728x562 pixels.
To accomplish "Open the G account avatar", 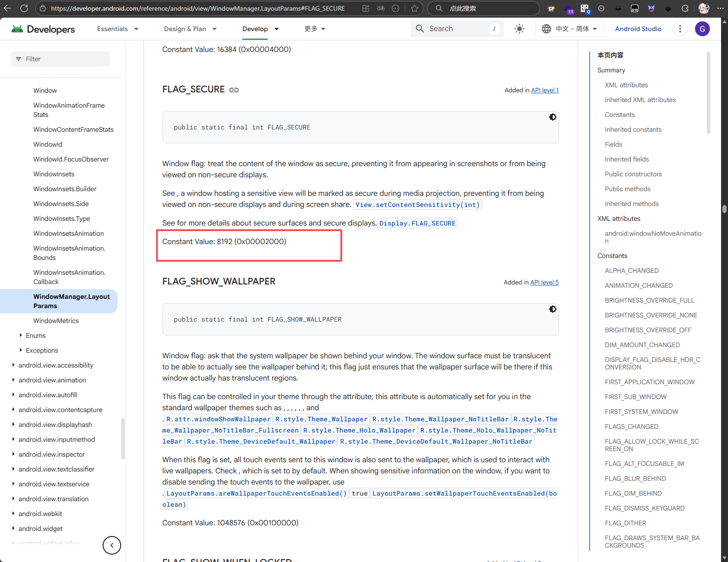I will [x=702, y=29].
